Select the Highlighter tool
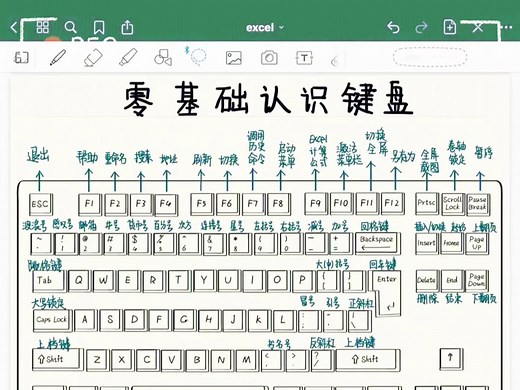This screenshot has width=520, height=390. pyautogui.click(x=128, y=57)
